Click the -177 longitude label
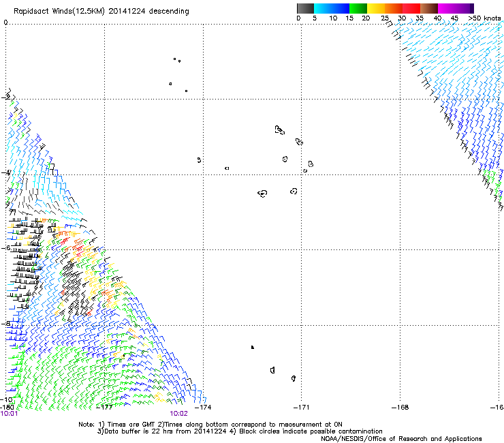This screenshot has width=504, height=443. [104, 408]
